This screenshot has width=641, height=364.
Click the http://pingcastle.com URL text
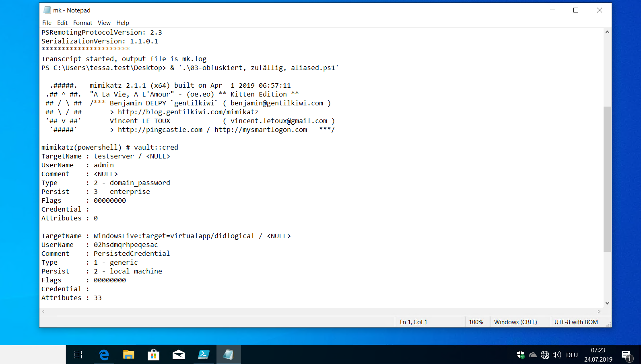pyautogui.click(x=160, y=130)
